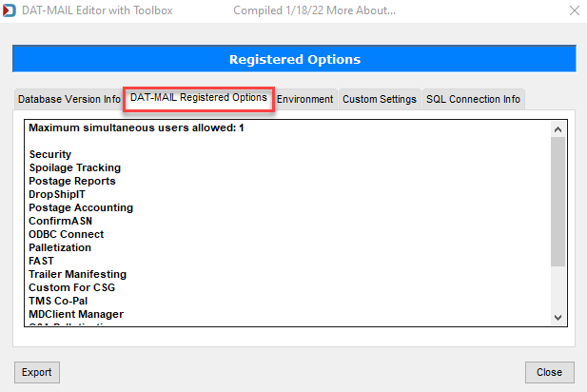587x392 pixels.
Task: Click the scroll down arrow in options list
Action: point(558,318)
